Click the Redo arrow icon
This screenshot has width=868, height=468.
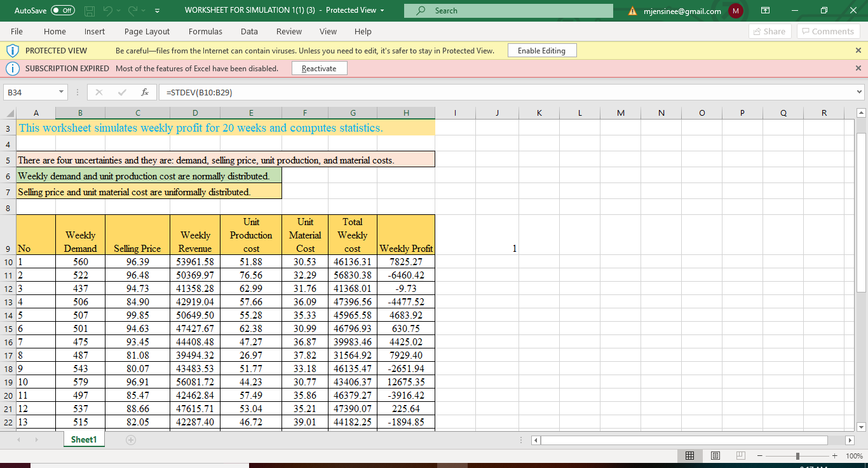(133, 11)
